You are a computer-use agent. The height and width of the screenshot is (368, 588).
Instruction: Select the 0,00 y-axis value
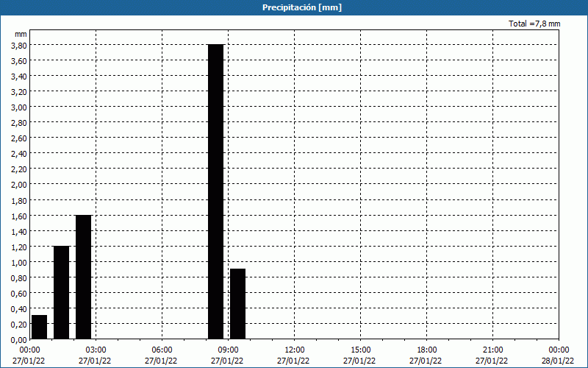[x=19, y=340]
